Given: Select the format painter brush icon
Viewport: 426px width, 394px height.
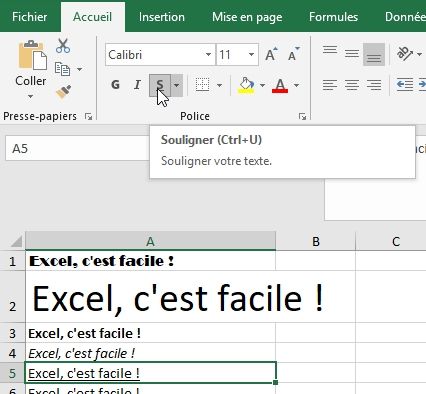Looking at the screenshot, I should tap(63, 92).
